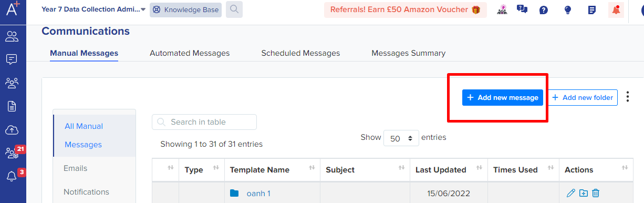The width and height of the screenshot is (644, 203).
Task: Select Emails in the left filter list
Action: pos(76,168)
